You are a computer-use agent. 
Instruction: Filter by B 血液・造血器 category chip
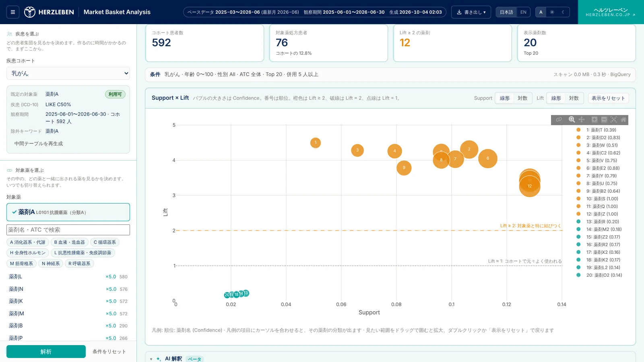[x=70, y=242]
